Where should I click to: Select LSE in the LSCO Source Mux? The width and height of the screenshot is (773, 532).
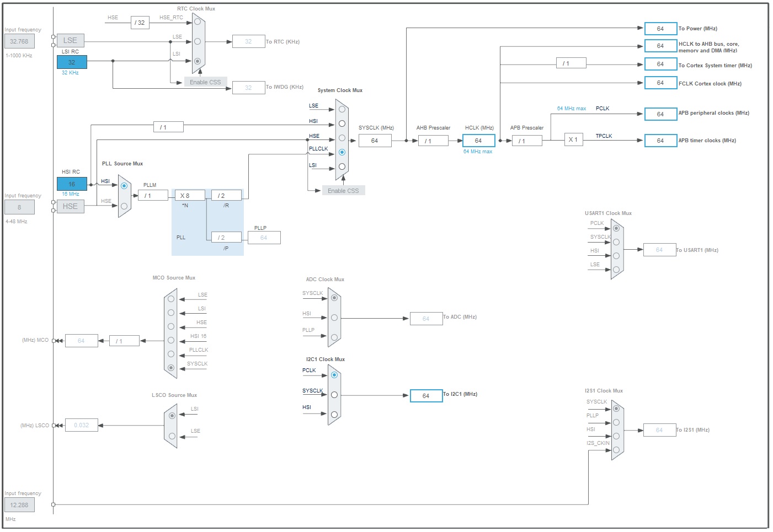tap(172, 436)
